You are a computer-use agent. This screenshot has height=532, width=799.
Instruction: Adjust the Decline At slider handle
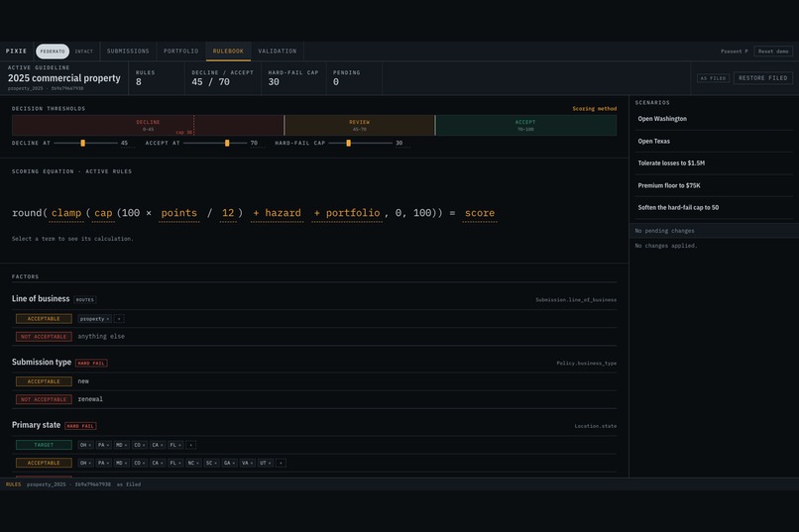[82, 144]
